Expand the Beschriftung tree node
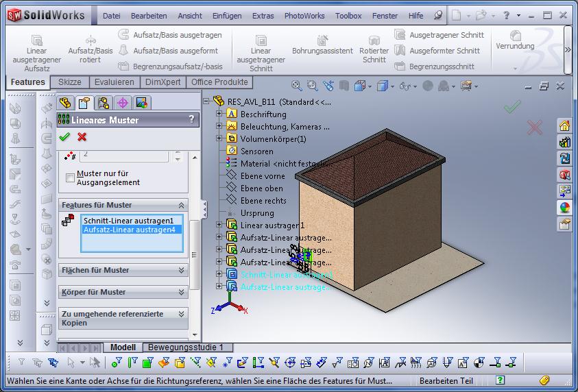 coord(219,114)
